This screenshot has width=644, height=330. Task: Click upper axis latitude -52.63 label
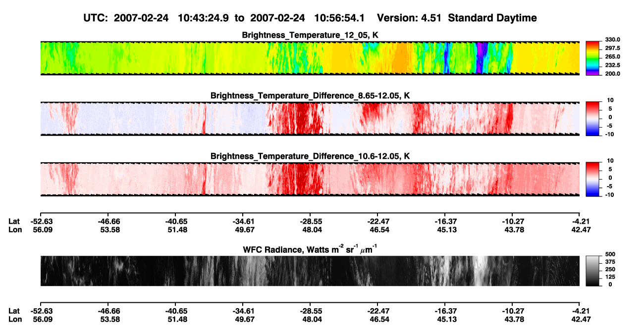[x=41, y=221]
